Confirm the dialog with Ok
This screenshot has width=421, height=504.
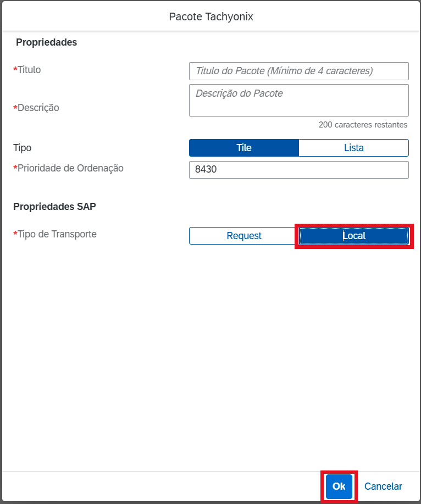339,486
